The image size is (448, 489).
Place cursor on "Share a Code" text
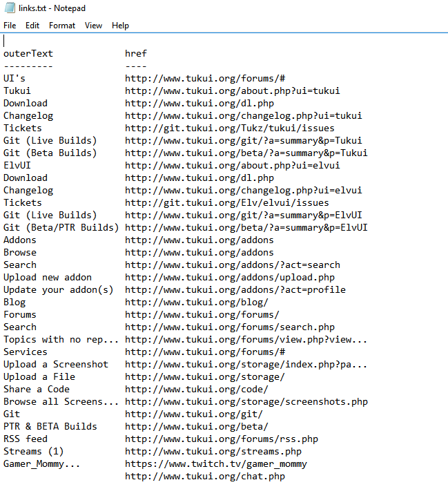(37, 390)
